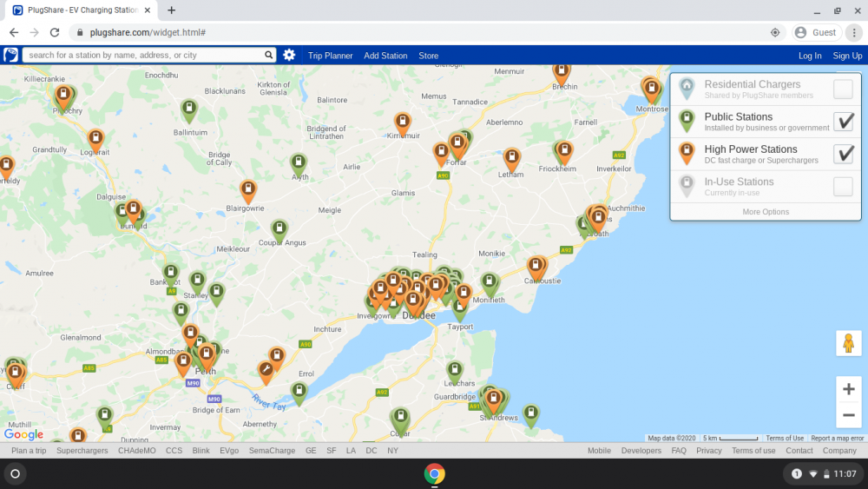
Task: Click the search magnifier icon
Action: (x=268, y=55)
